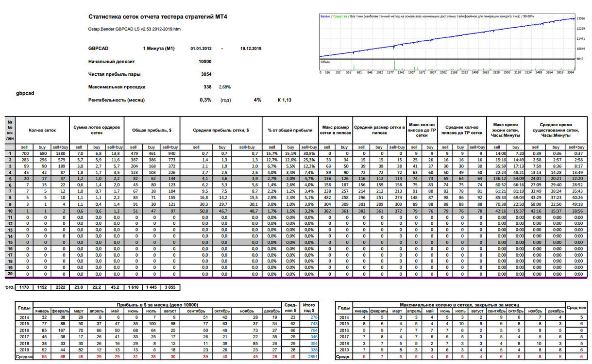Select the 'Средний размер сетки в пипсах' header
592x364 pixels.
tap(379, 130)
